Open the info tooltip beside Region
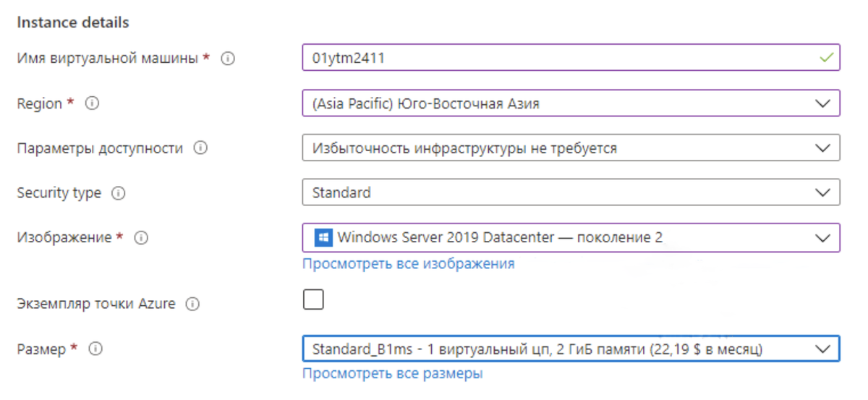Screen dimensions: 868x400 coord(92,103)
